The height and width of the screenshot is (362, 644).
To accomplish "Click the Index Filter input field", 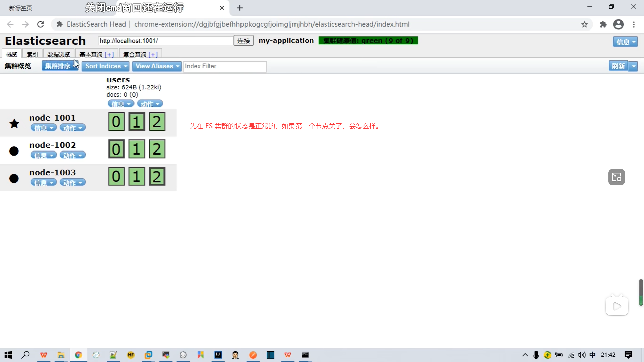I will pyautogui.click(x=225, y=66).
